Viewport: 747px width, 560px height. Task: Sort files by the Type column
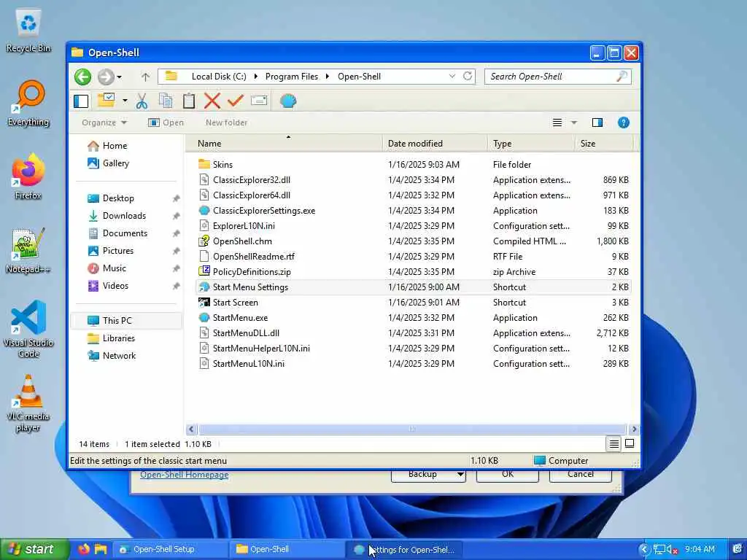[531, 144]
